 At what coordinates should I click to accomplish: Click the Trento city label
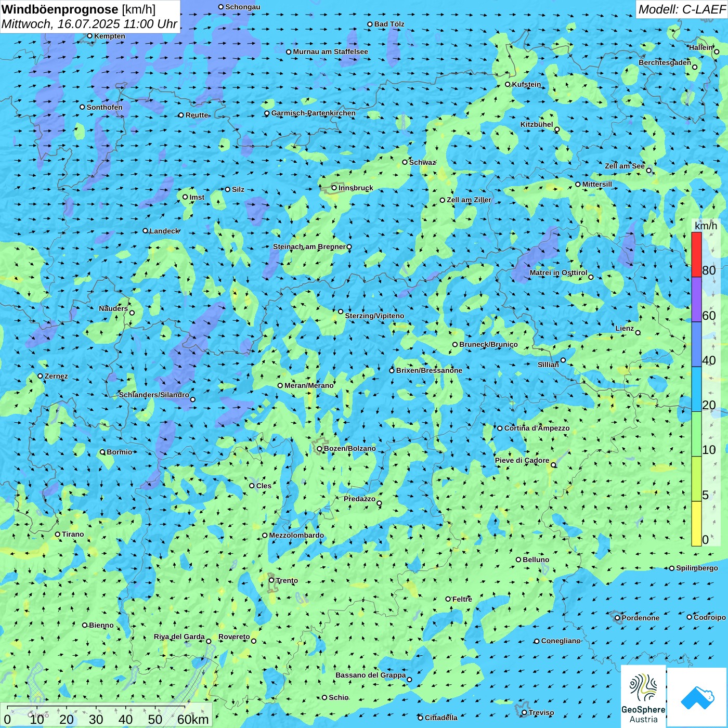[287, 580]
